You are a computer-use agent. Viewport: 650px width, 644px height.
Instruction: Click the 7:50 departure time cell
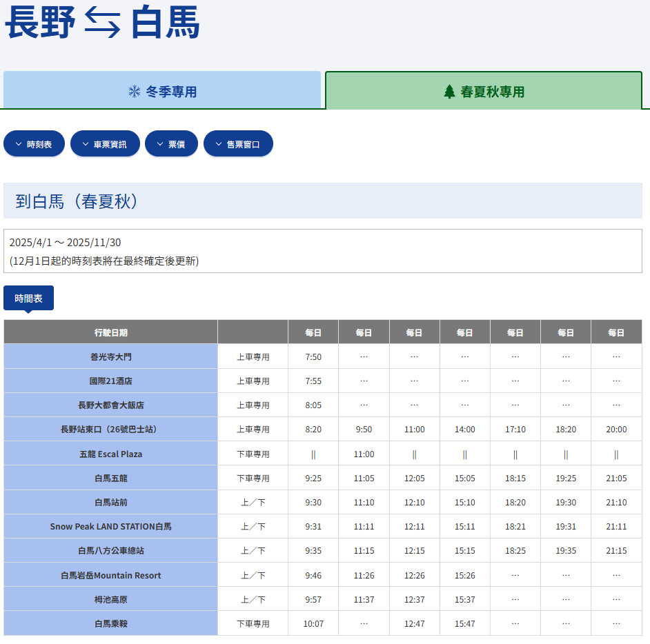click(x=313, y=356)
